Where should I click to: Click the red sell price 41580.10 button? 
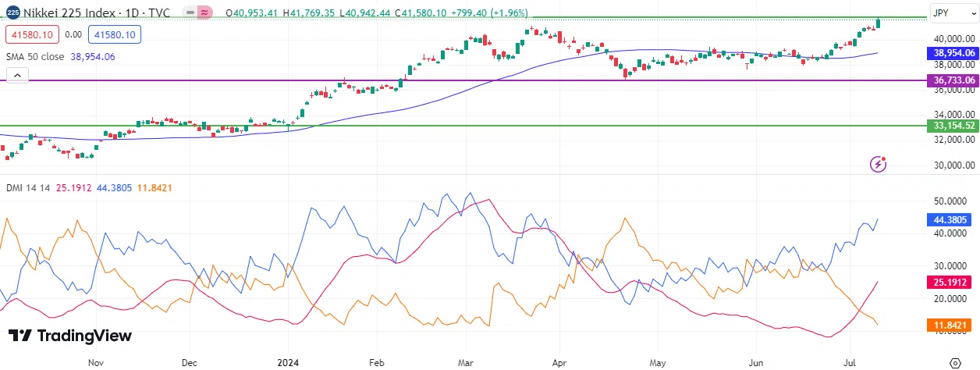[x=31, y=34]
